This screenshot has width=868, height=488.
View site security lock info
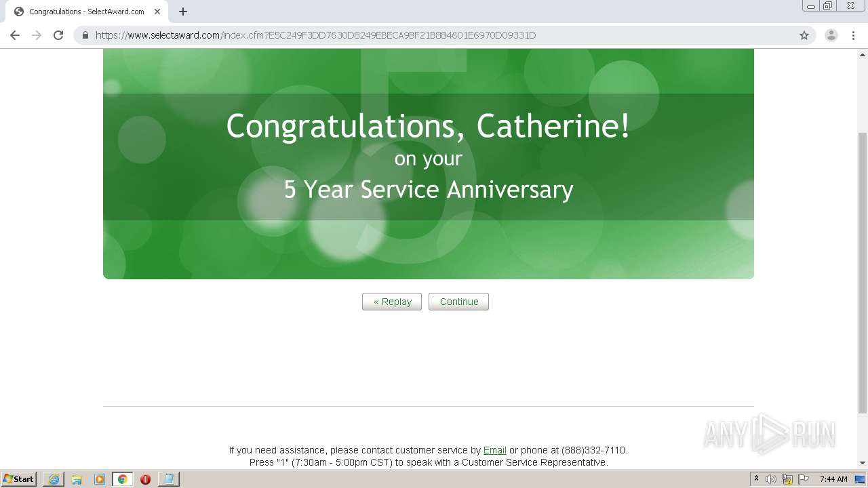85,35
